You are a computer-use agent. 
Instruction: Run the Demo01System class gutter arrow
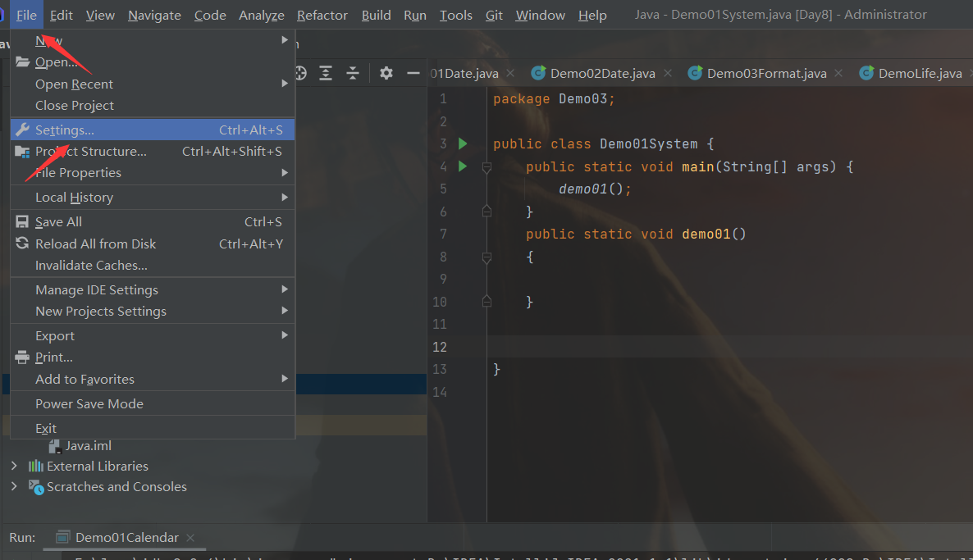[463, 143]
